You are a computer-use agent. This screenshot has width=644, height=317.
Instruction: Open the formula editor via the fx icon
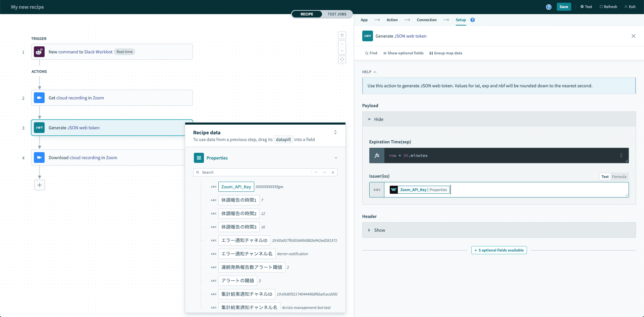[377, 155]
